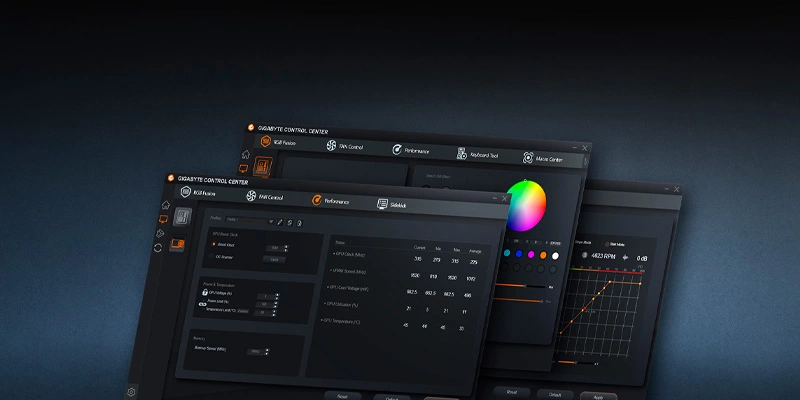Toggle GPU Voltage lock icon

pyautogui.click(x=205, y=292)
